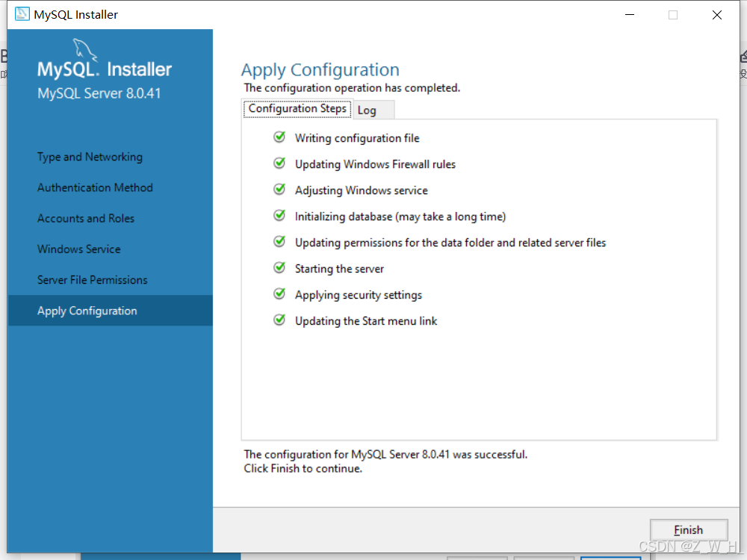Click the 'Applying security settings' step text
The width and height of the screenshot is (747, 560).
359,295
